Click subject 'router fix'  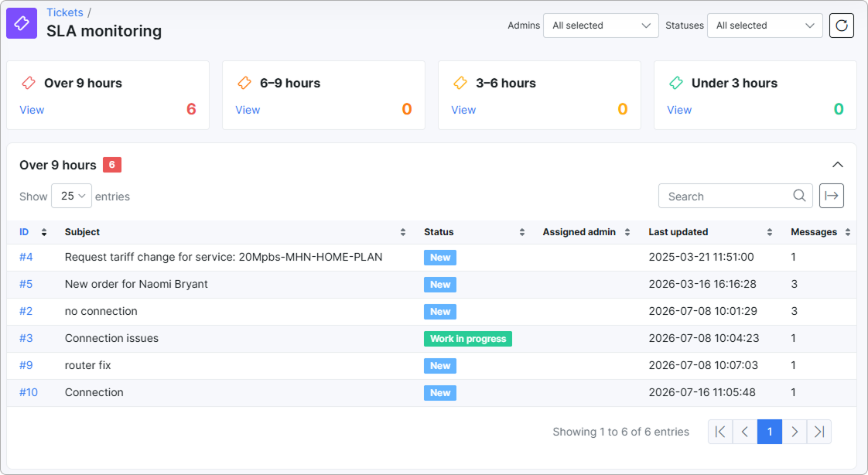(87, 365)
